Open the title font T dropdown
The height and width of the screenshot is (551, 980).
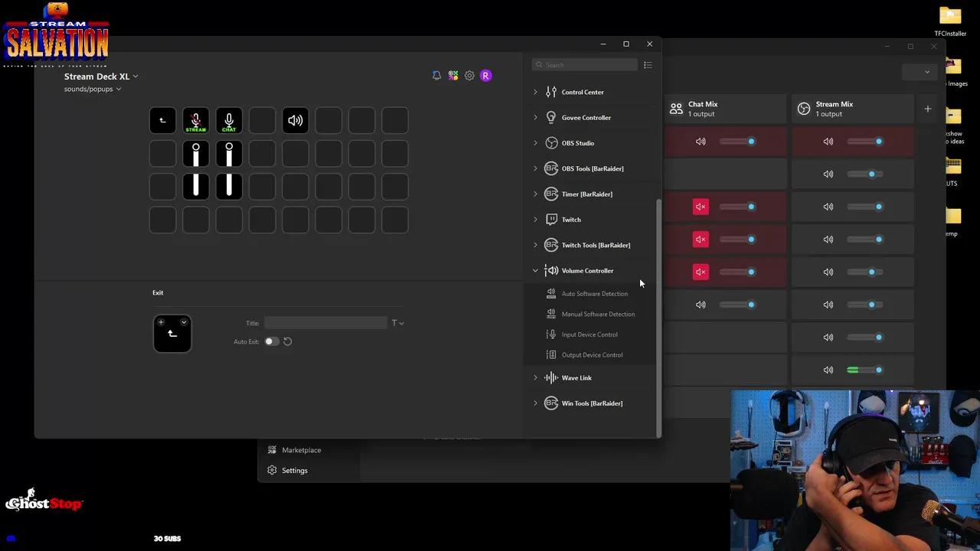pos(397,323)
